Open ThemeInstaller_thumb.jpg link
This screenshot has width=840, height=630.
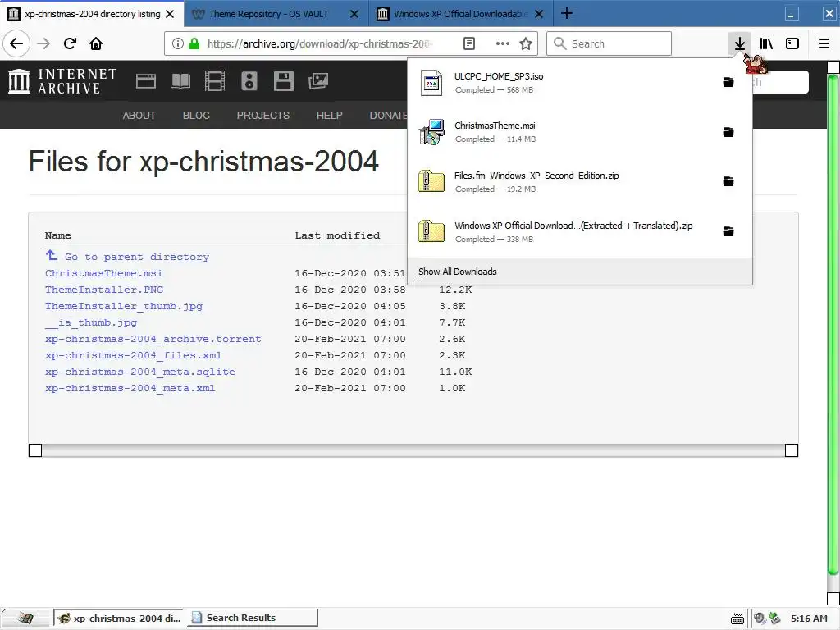(124, 307)
